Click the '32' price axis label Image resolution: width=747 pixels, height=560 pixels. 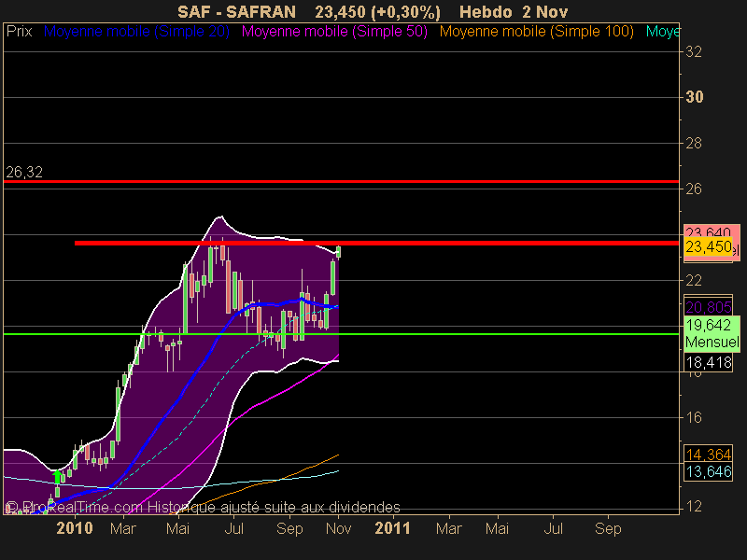(x=694, y=51)
